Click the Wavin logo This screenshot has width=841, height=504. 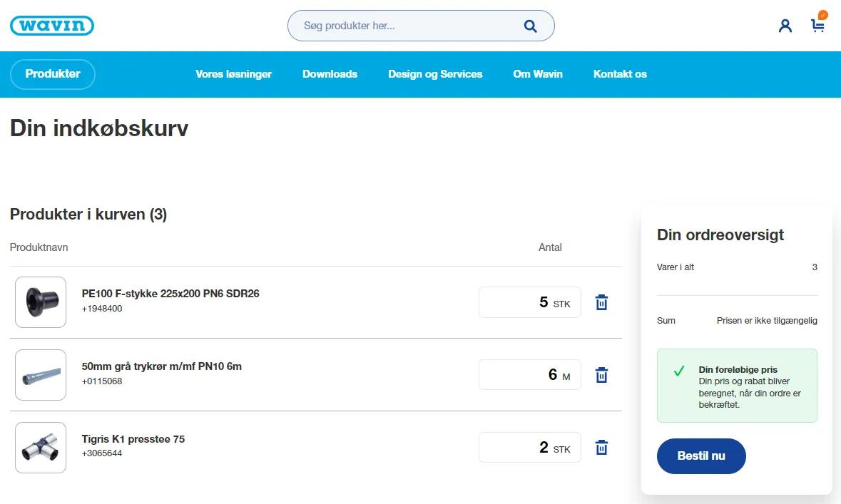coord(52,25)
